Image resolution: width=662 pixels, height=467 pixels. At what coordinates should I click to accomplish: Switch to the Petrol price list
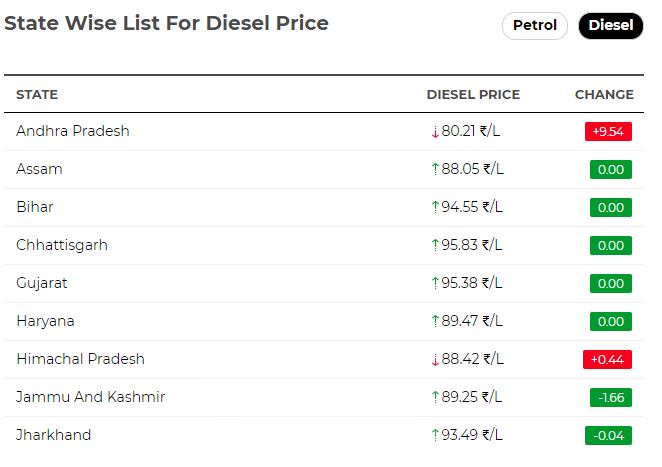[x=534, y=26]
